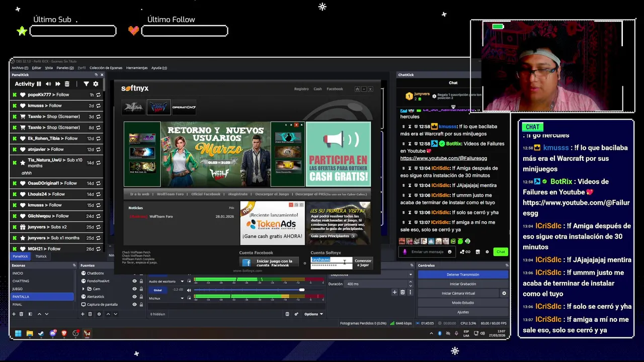Open the Colección de Escenas menu
644x362 pixels.
(106, 68)
